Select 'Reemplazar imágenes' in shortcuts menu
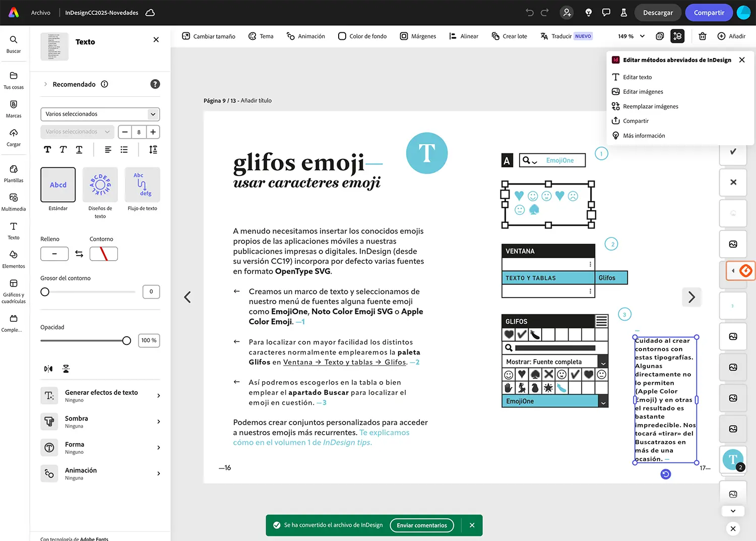The width and height of the screenshot is (756, 541). 650,106
